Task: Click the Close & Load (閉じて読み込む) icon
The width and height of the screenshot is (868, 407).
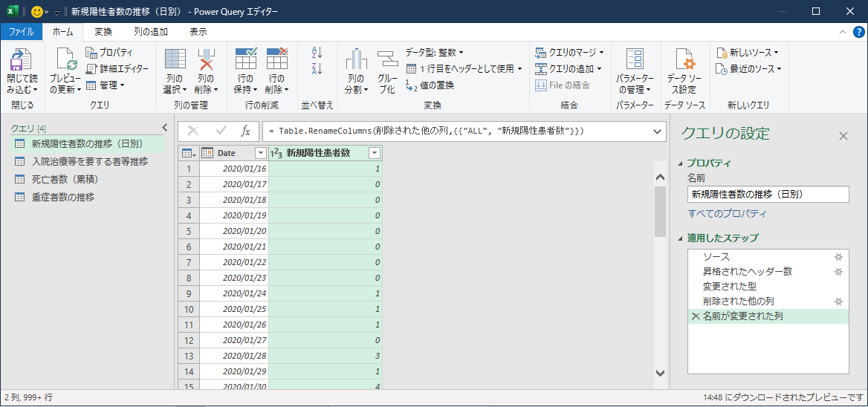Action: (22, 59)
